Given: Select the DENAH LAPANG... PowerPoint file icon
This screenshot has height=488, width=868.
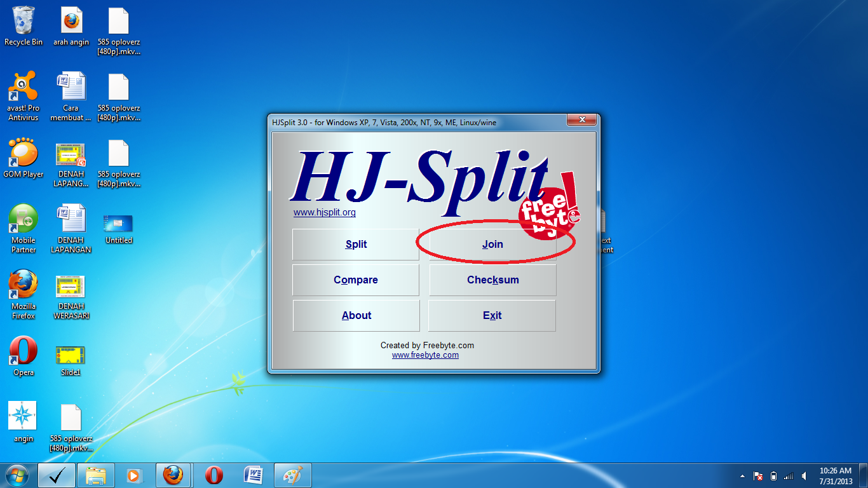Looking at the screenshot, I should 71,164.
